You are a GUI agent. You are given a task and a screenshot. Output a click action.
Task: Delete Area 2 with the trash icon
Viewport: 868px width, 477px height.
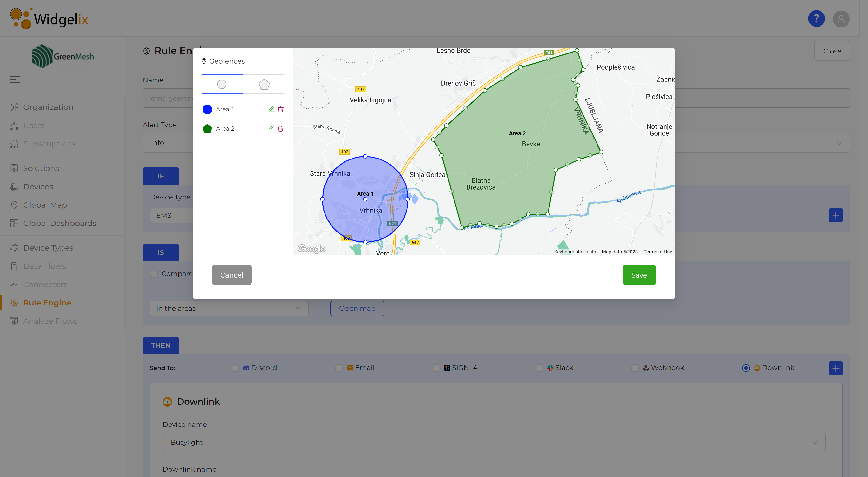click(281, 128)
